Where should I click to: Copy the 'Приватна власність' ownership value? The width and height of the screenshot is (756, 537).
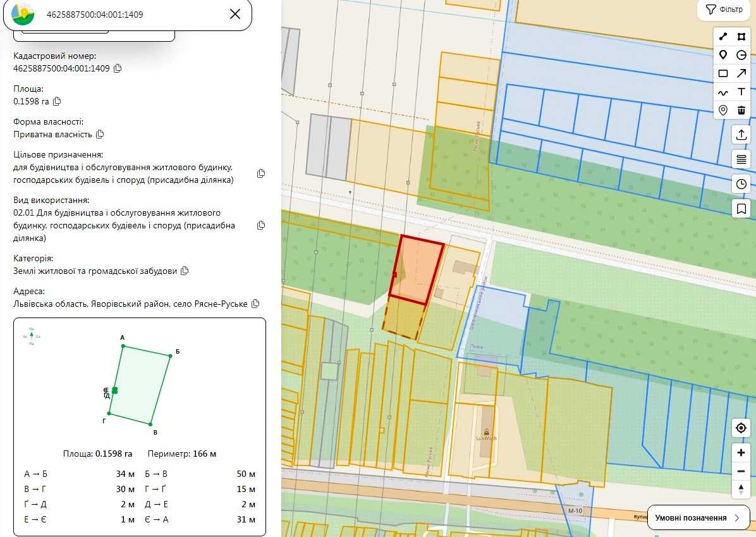[100, 134]
